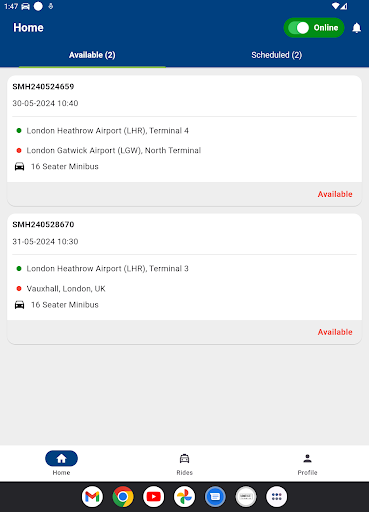Image resolution: width=369 pixels, height=512 pixels.
Task: Launch the YouTube app
Action: coord(154,497)
